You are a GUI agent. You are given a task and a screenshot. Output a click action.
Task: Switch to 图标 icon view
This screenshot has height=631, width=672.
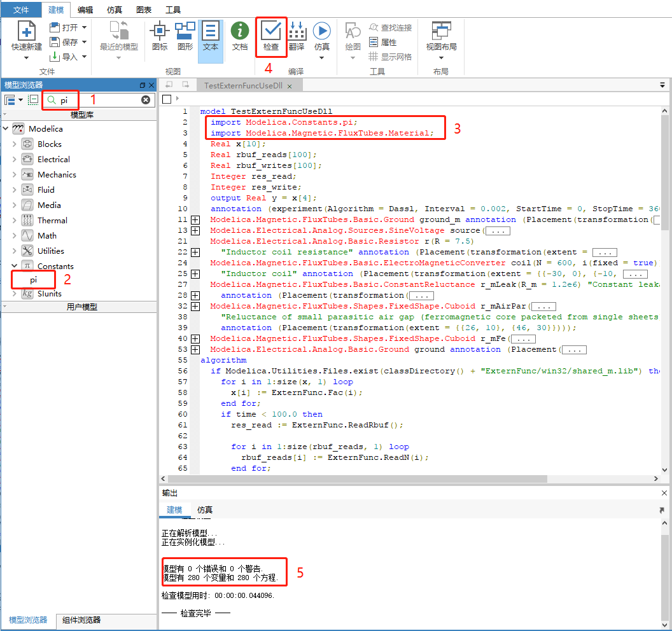coord(160,36)
